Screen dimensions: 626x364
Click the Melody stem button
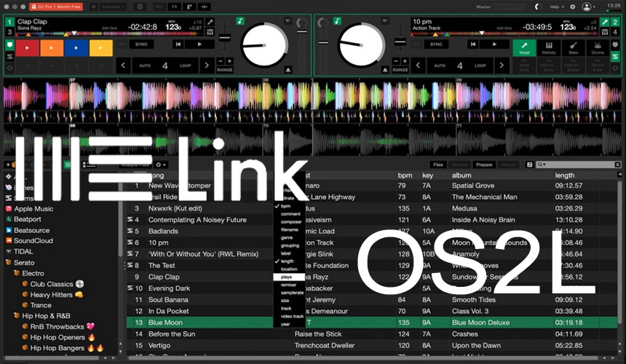pyautogui.click(x=550, y=48)
